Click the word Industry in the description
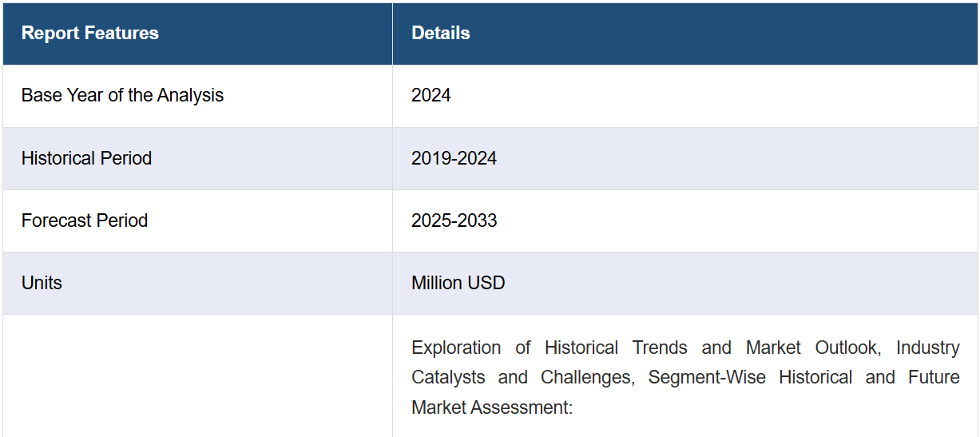The width and height of the screenshot is (980, 437). point(927,348)
